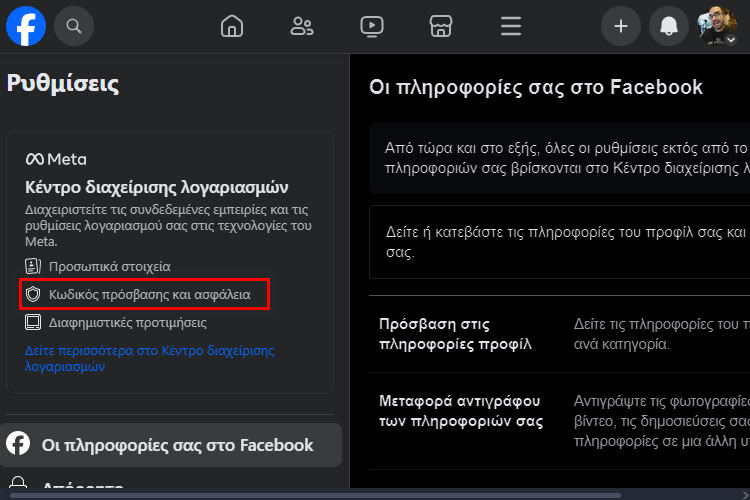
Task: Open the hamburger menu icon
Action: click(511, 26)
